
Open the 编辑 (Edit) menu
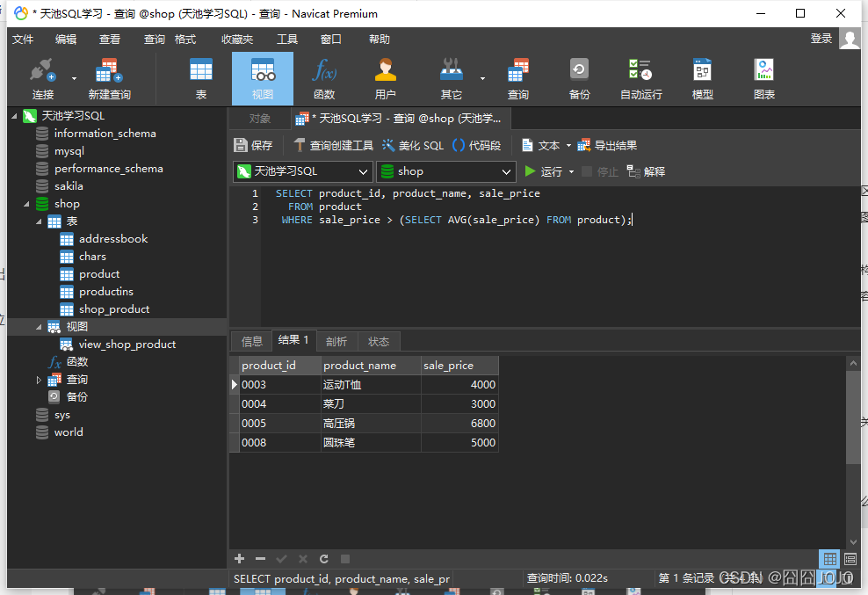(66, 40)
